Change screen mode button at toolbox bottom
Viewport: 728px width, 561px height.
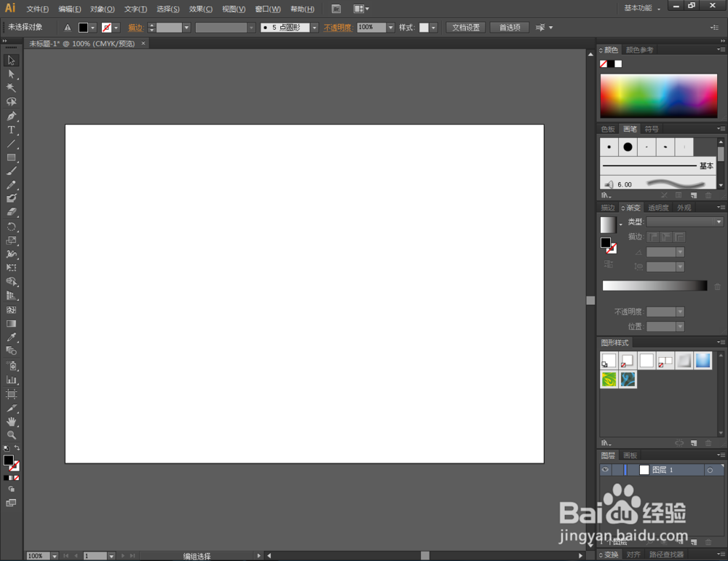coord(11,503)
